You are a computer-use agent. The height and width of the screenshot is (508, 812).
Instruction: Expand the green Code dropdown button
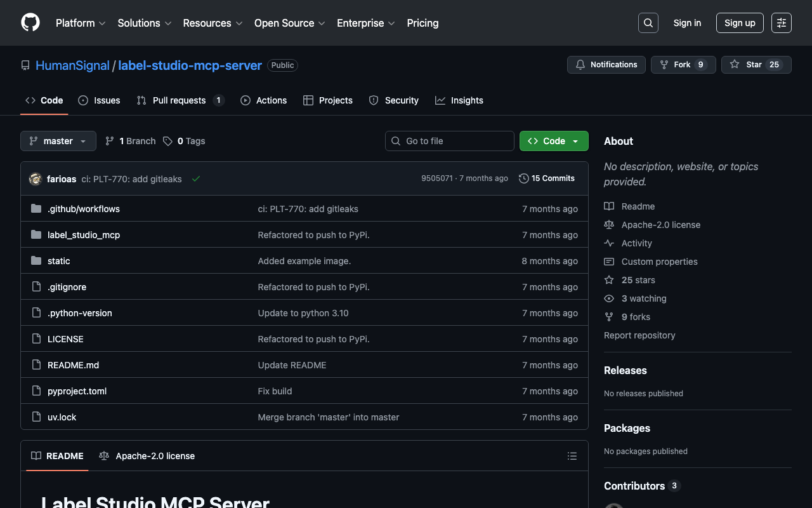[554, 141]
